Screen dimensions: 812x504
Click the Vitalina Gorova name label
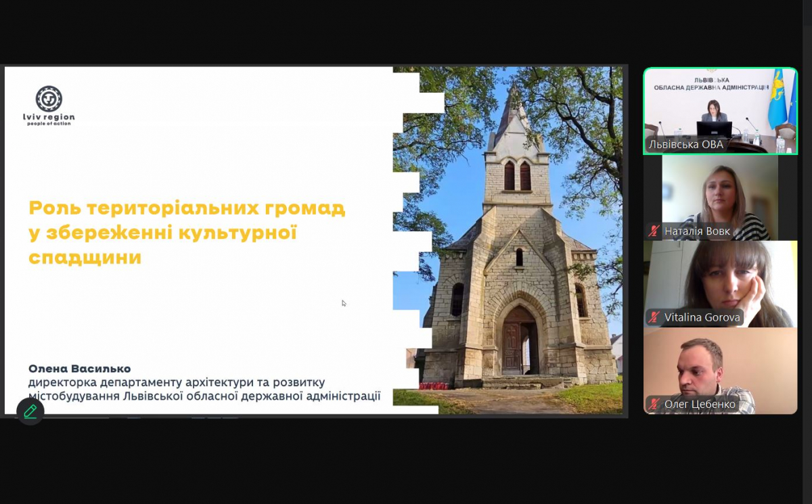[702, 317]
